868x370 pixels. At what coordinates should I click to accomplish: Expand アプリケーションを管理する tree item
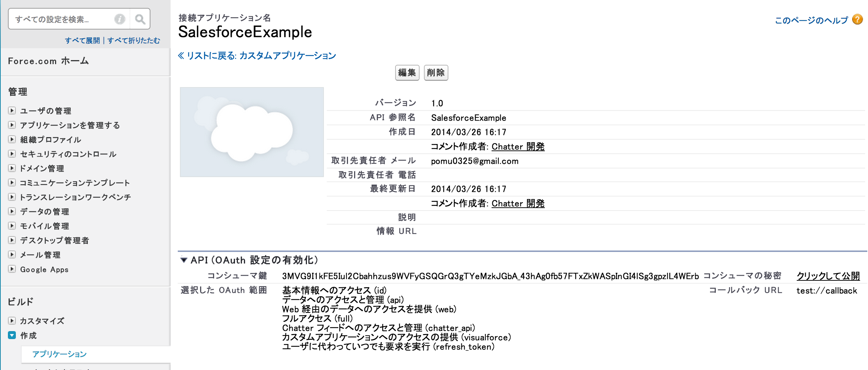12,125
